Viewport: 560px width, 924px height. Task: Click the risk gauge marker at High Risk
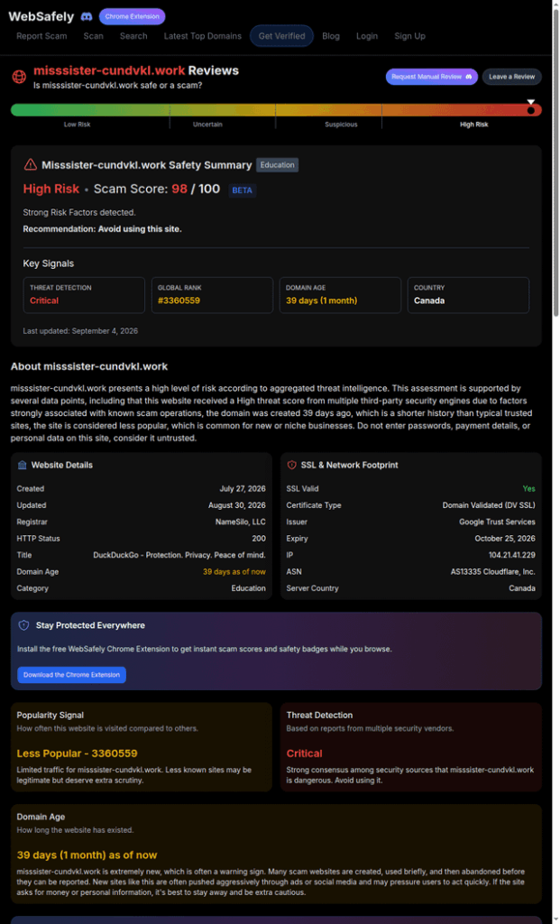[x=530, y=108]
